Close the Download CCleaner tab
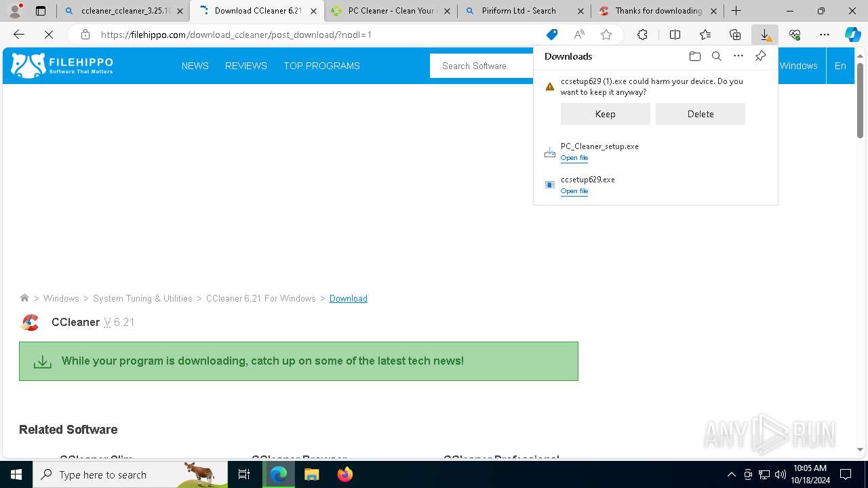This screenshot has width=868, height=488. 313,11
